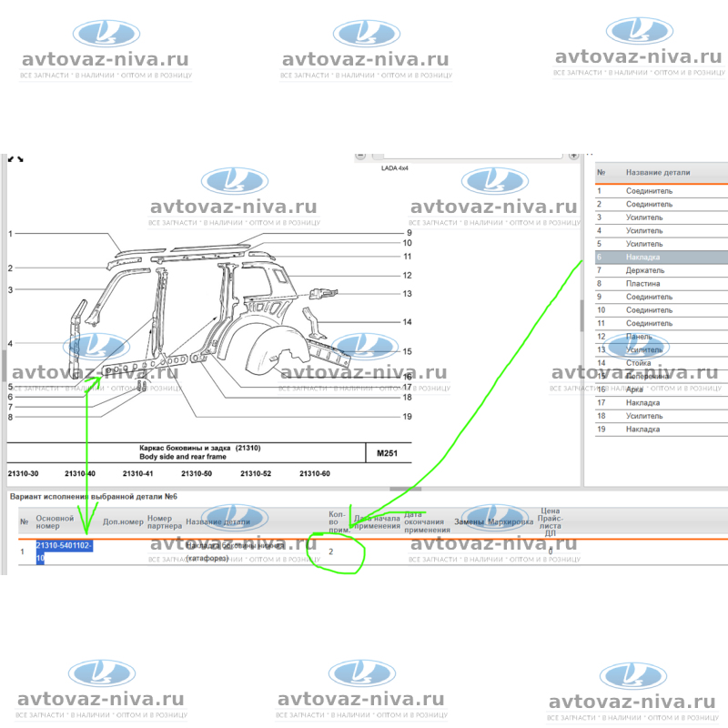Open variant link 21310-50
The image size is (728, 728).
tap(197, 473)
